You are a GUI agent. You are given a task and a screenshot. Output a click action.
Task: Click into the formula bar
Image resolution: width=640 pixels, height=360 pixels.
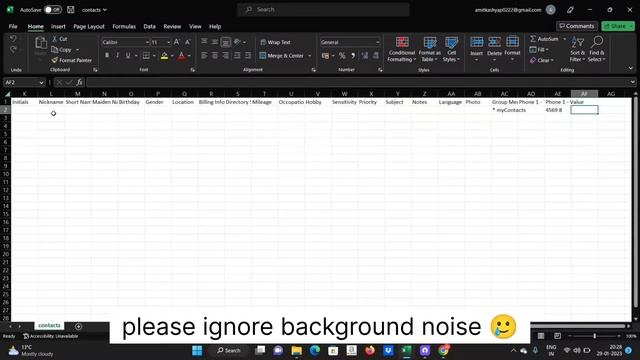click(x=359, y=82)
